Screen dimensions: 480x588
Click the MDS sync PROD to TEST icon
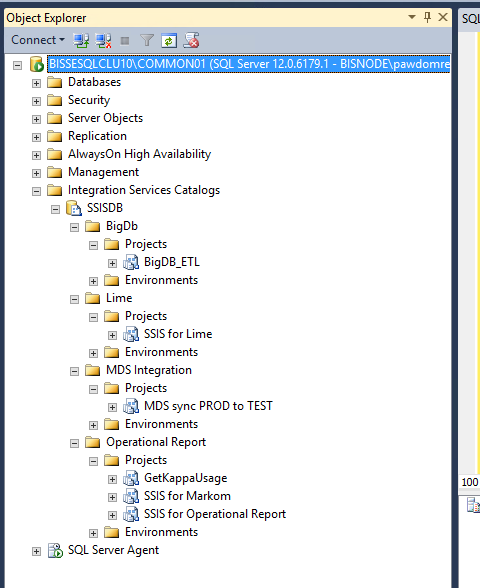pos(131,406)
